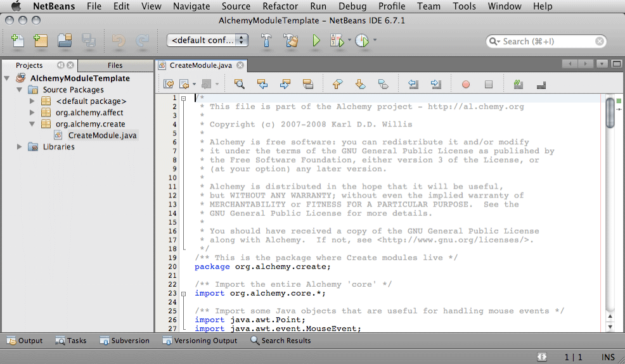The width and height of the screenshot is (625, 364).
Task: Click the Profile Main Project icon
Action: click(x=362, y=41)
